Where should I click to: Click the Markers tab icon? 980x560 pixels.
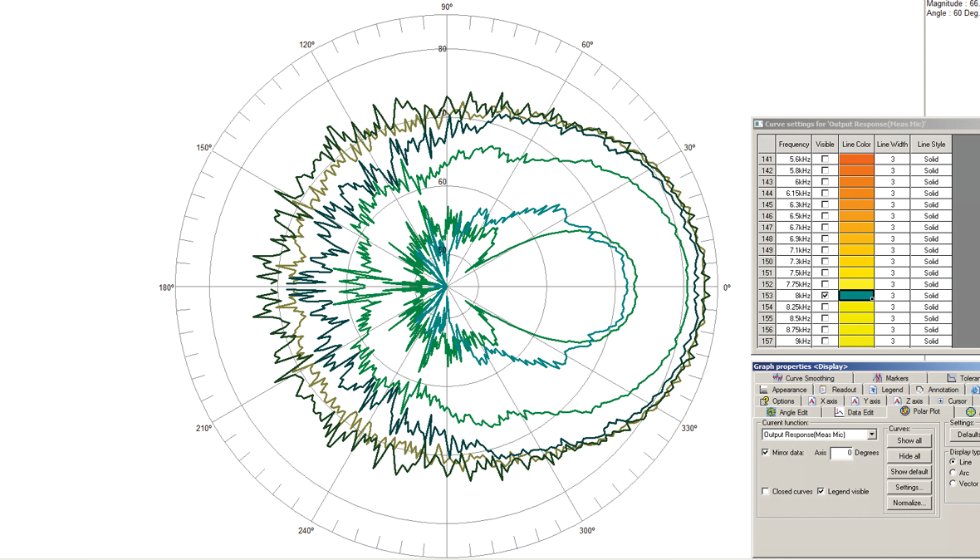(877, 378)
